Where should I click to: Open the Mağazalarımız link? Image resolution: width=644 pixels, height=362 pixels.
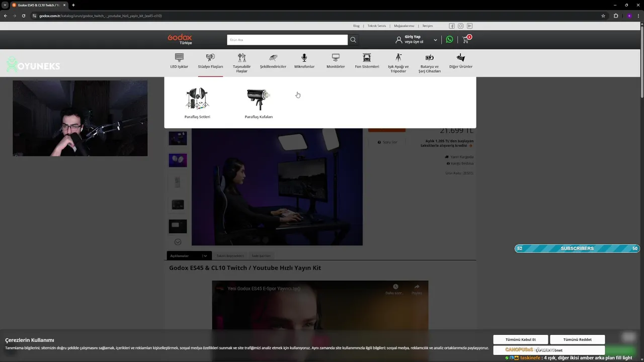(404, 26)
